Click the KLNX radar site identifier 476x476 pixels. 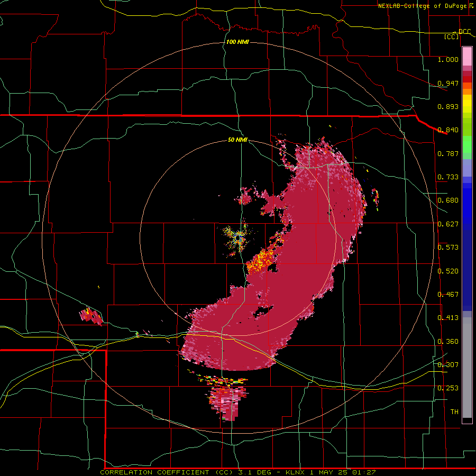coord(295,472)
